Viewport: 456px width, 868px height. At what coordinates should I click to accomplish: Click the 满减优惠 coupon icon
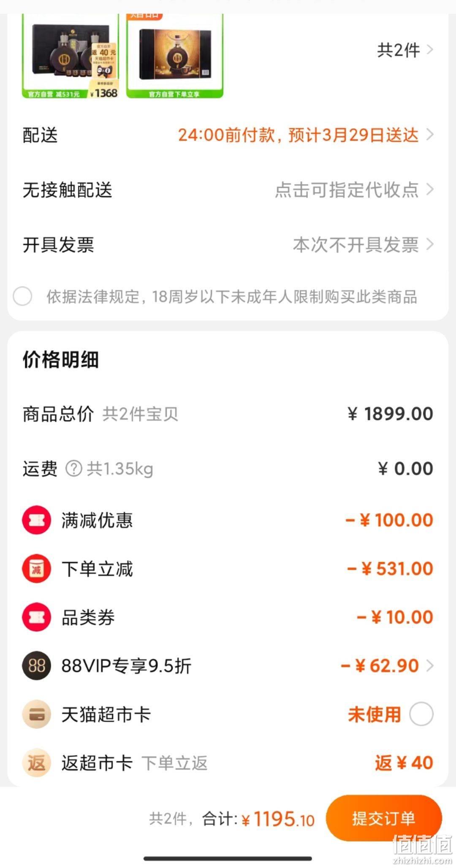click(37, 520)
